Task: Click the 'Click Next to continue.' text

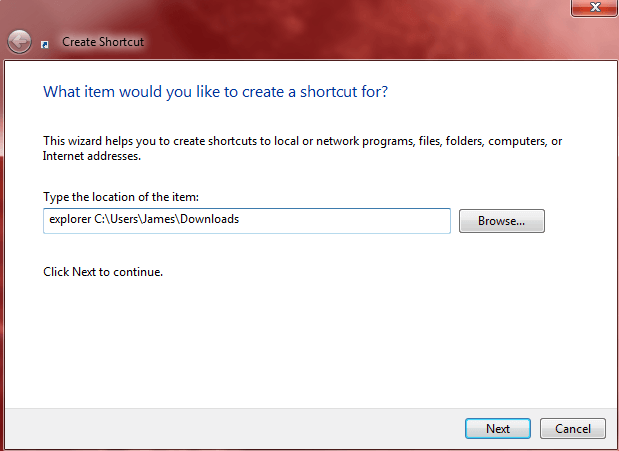Action: (x=103, y=272)
